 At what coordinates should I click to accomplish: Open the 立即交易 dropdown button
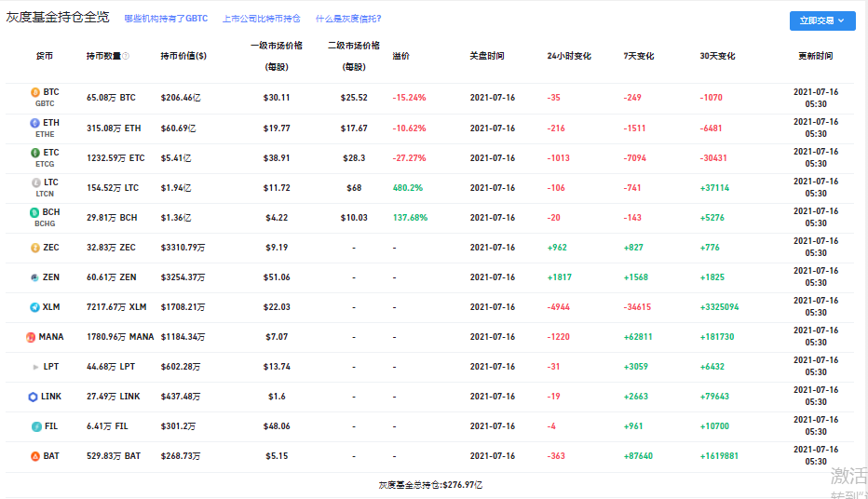(822, 20)
